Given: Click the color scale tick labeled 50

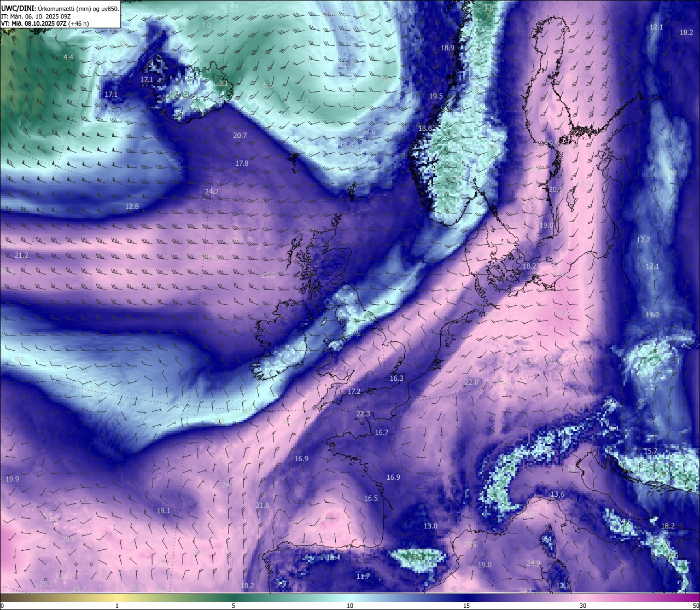Looking at the screenshot, I should pyautogui.click(x=696, y=606).
